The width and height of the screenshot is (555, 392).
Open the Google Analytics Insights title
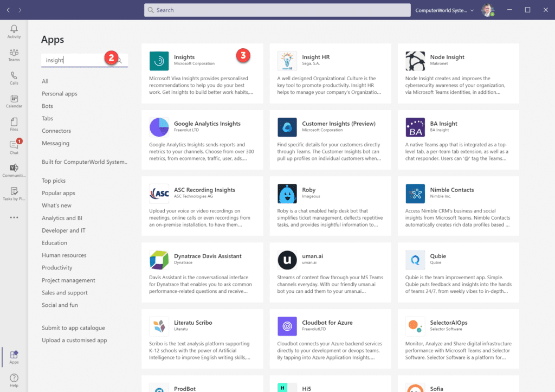207,124
